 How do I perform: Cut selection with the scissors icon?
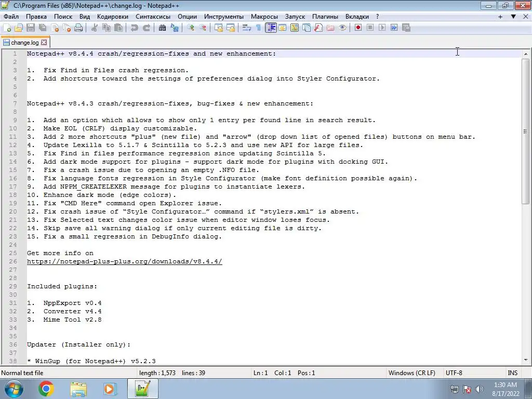pyautogui.click(x=95, y=28)
